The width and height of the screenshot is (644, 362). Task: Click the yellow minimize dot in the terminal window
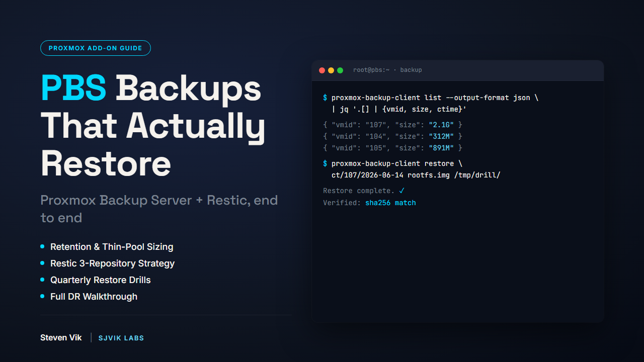pos(331,70)
